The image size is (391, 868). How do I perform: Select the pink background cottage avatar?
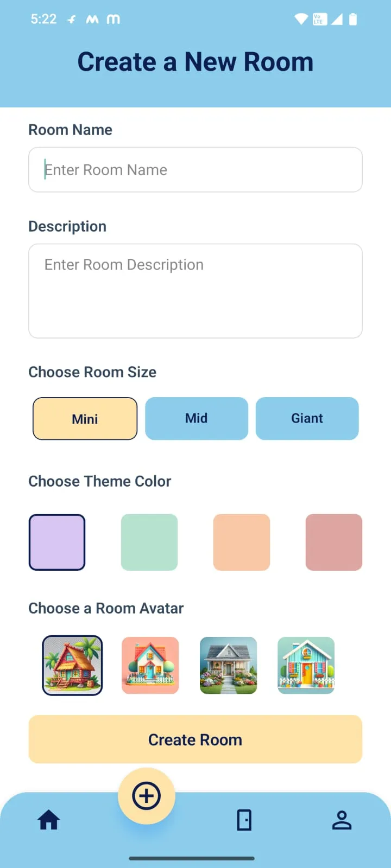(x=150, y=665)
